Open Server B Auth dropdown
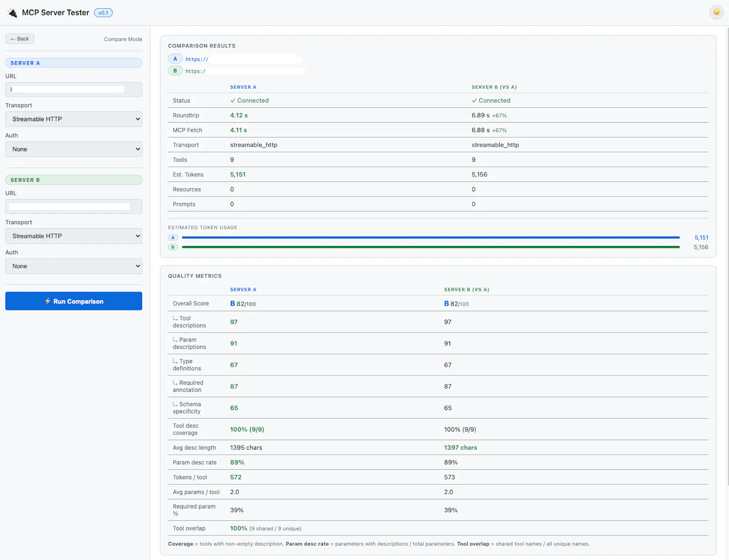The height and width of the screenshot is (560, 729). (x=74, y=266)
